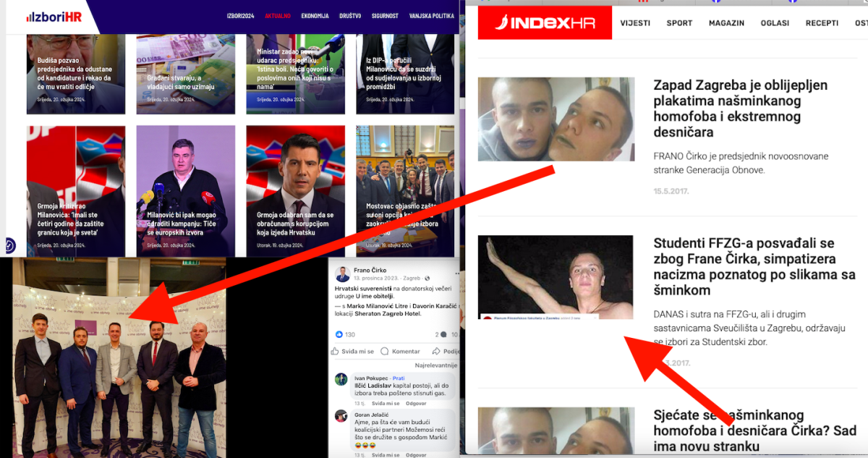The width and height of the screenshot is (868, 458).
Task: Open the 'Ministar zadao novi udarac' article card
Action: click(295, 74)
